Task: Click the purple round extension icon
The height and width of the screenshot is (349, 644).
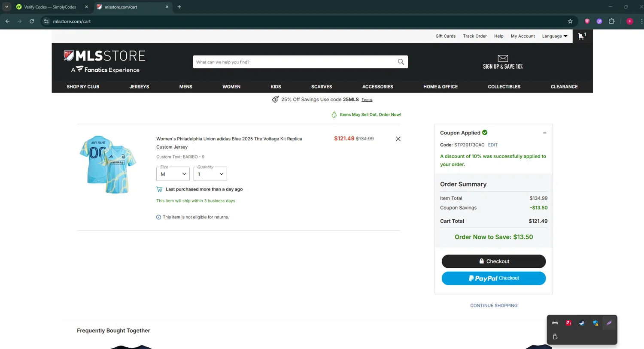Action: [599, 21]
